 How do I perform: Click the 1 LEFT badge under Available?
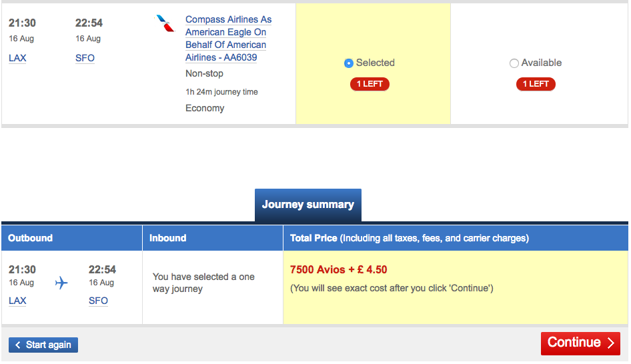point(536,84)
